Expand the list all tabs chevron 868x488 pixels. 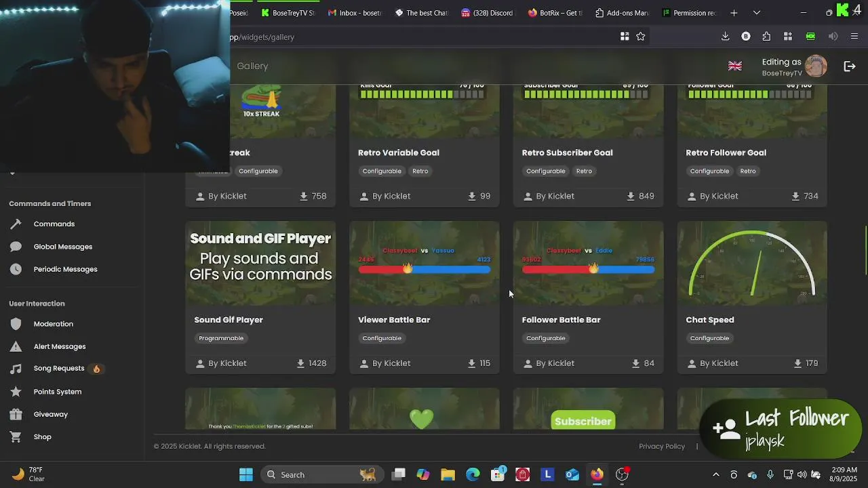point(757,13)
